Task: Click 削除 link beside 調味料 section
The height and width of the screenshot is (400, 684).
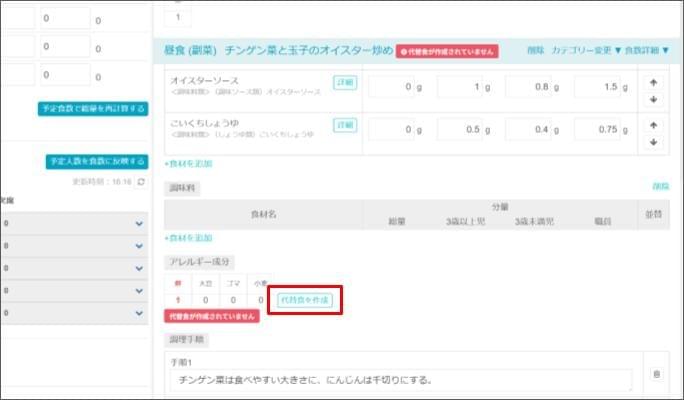Action: (660, 187)
